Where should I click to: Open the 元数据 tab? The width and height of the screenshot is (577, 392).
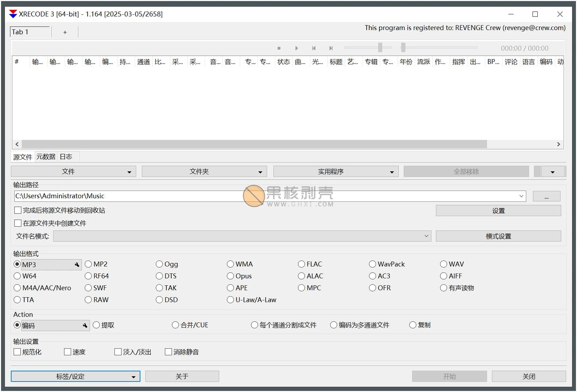pyautogui.click(x=46, y=157)
